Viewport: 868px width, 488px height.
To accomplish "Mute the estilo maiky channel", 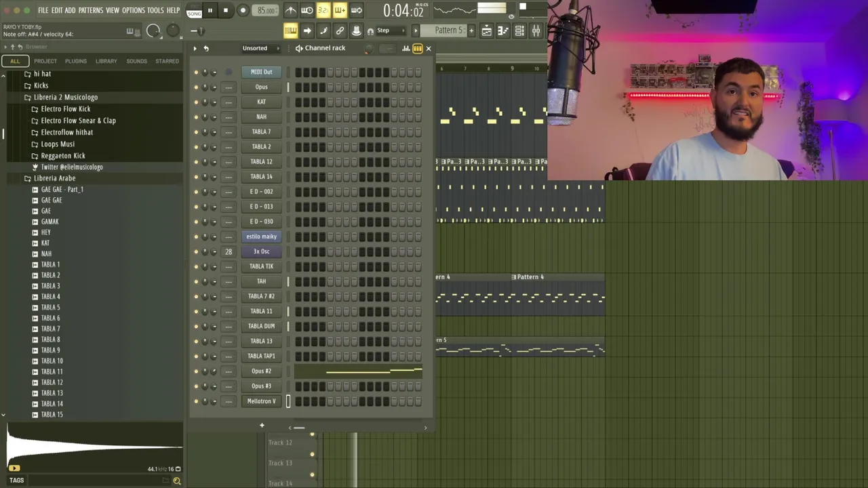I will tap(196, 237).
